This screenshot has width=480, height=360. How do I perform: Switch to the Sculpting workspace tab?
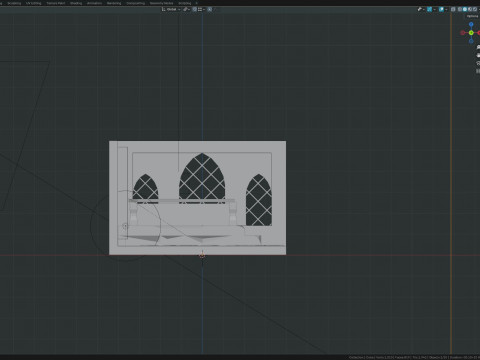(14, 3)
